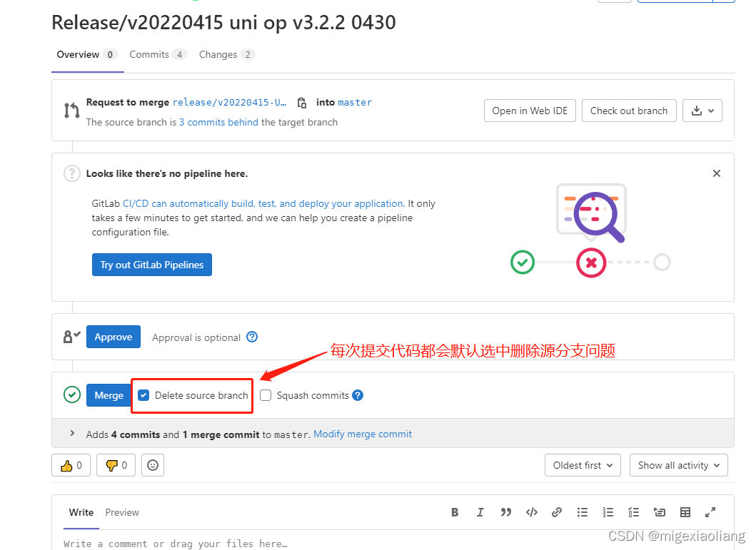Click Open in Web IDE button
The width and height of the screenshot is (756, 550).
coord(530,111)
